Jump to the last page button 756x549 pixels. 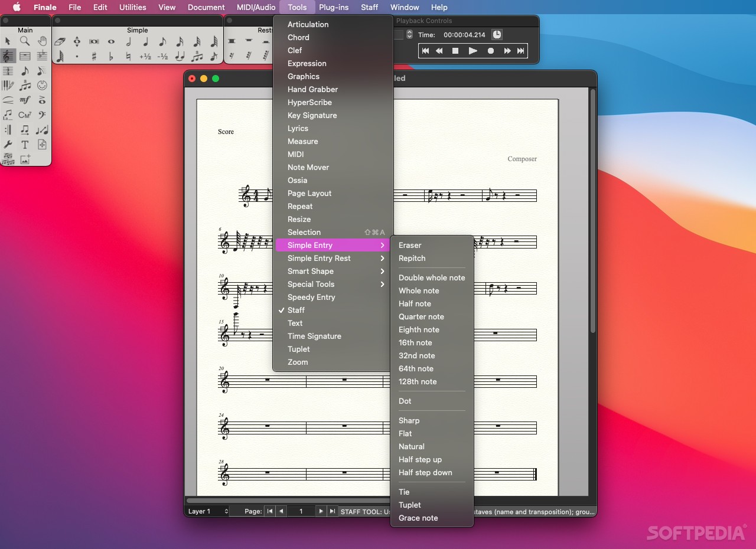click(x=333, y=511)
